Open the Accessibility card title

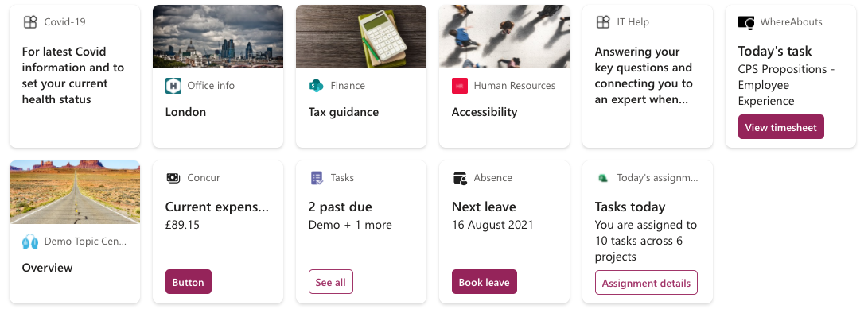click(485, 112)
